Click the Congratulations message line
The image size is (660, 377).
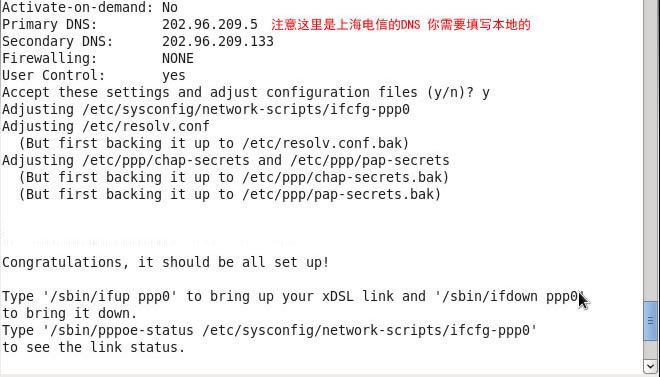coord(165,263)
